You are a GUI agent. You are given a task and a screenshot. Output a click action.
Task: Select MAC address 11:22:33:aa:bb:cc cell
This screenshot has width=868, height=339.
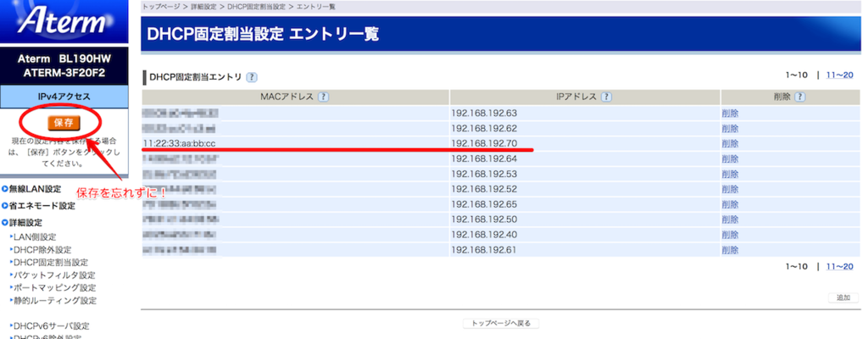click(x=295, y=143)
